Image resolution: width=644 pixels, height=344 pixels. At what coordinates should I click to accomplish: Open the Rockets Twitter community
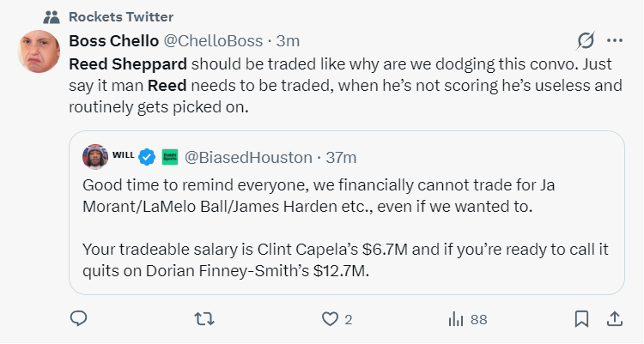(120, 16)
